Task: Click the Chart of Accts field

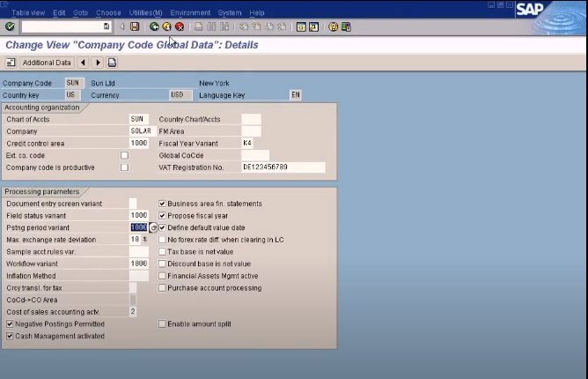Action: [139, 119]
